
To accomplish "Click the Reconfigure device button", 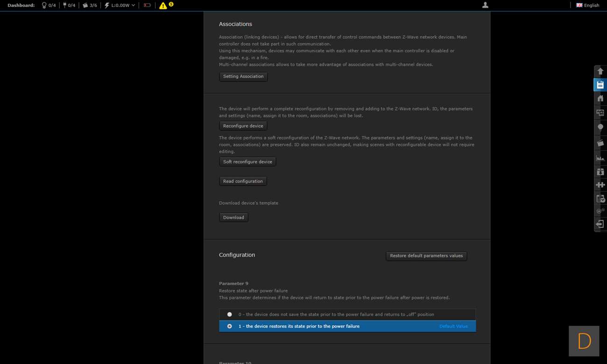I will tap(243, 126).
